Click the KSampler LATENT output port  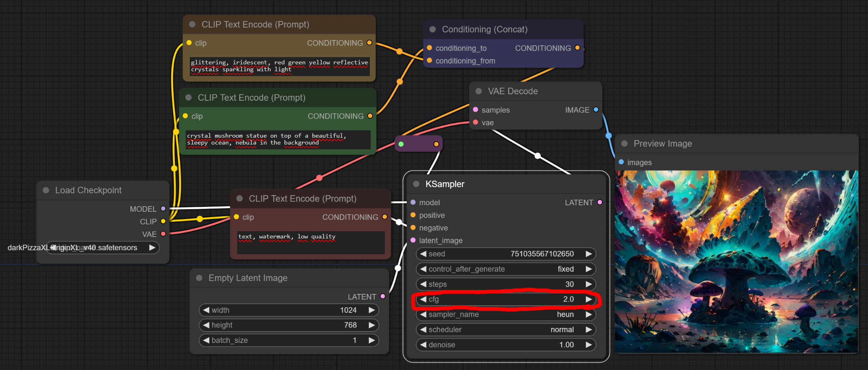point(600,202)
